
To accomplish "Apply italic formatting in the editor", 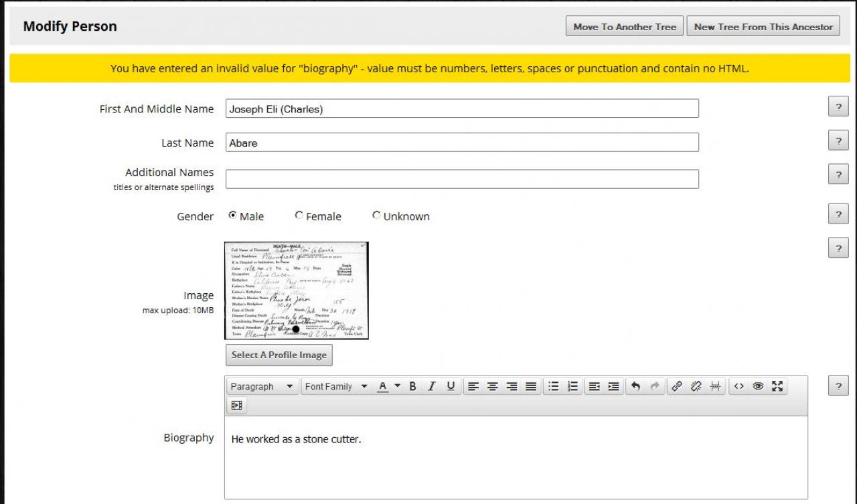I will [432, 386].
